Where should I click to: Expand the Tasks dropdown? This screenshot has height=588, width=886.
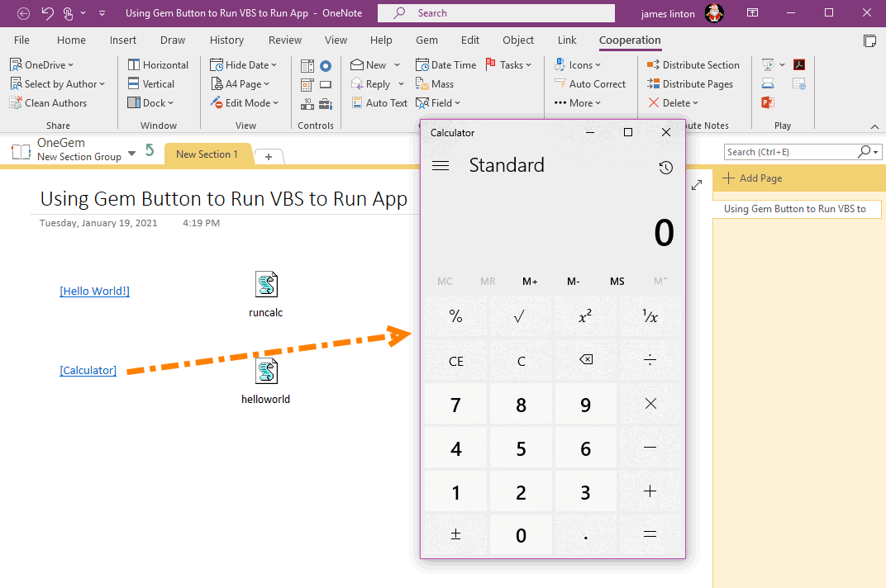[508, 65]
